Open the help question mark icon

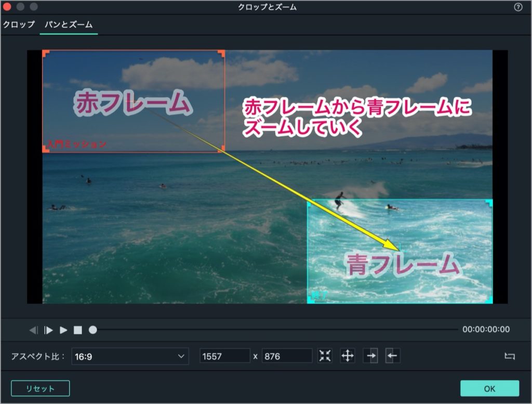pyautogui.click(x=518, y=7)
